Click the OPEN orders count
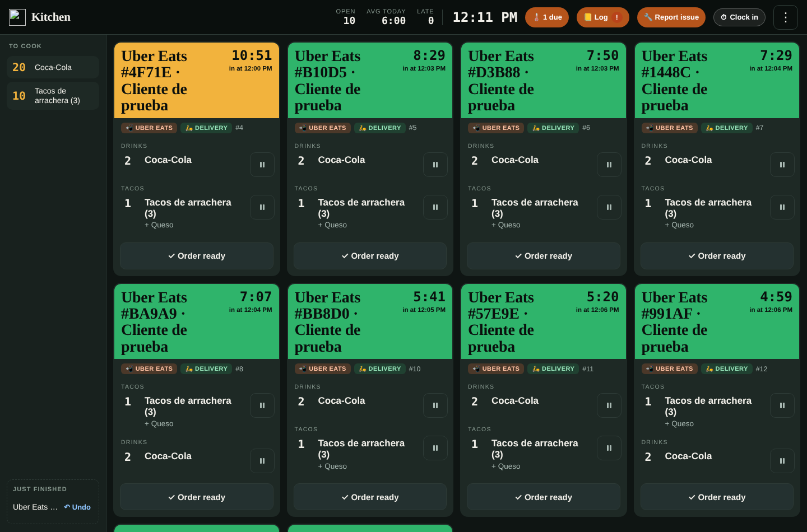The image size is (807, 532). [x=346, y=17]
